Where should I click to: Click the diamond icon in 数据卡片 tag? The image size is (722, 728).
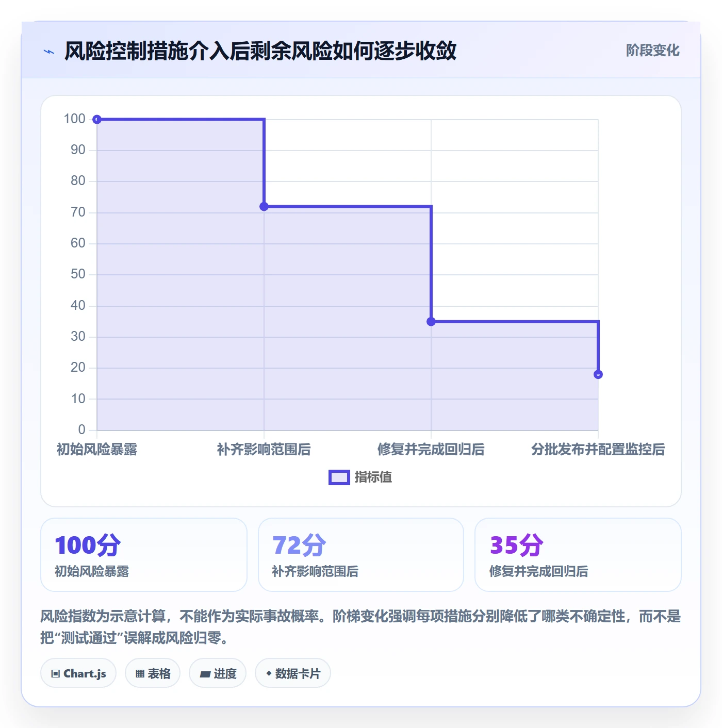pos(269,673)
